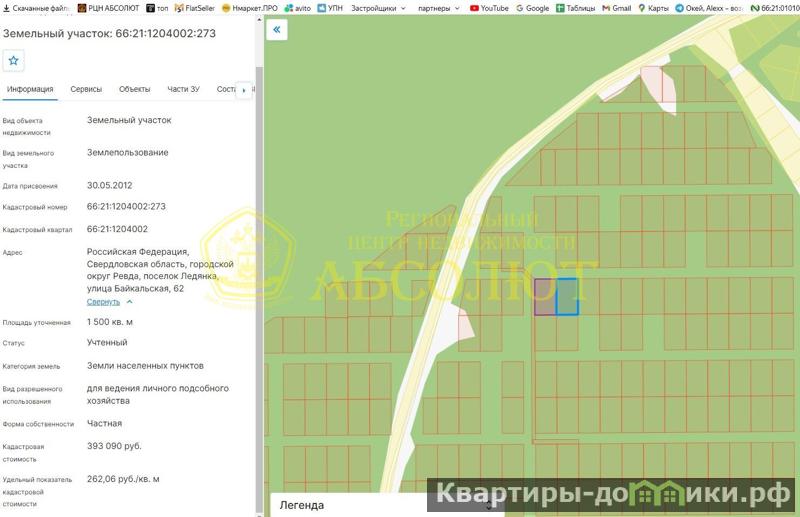Image resolution: width=800 pixels, height=517 pixels.
Task: Open the Gmail bookmark
Action: [x=616, y=8]
